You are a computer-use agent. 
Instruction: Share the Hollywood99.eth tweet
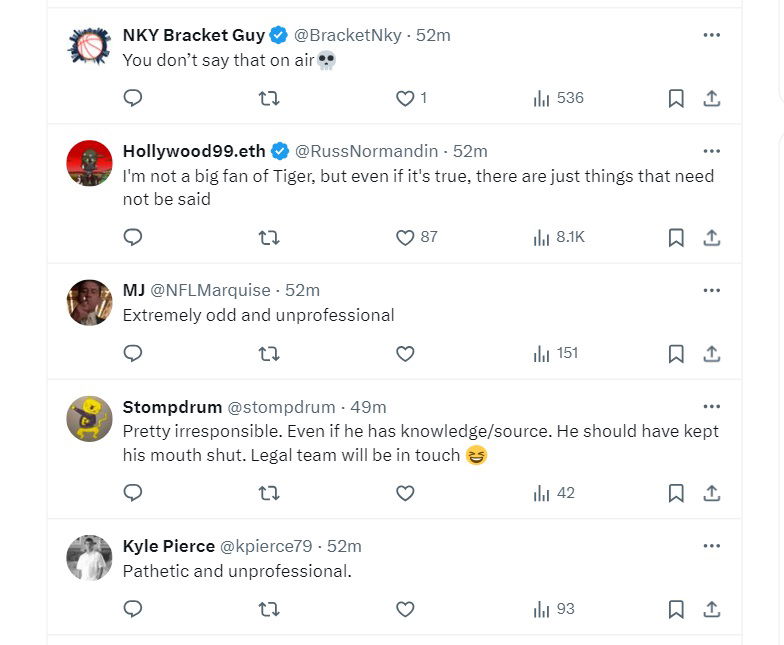(712, 237)
